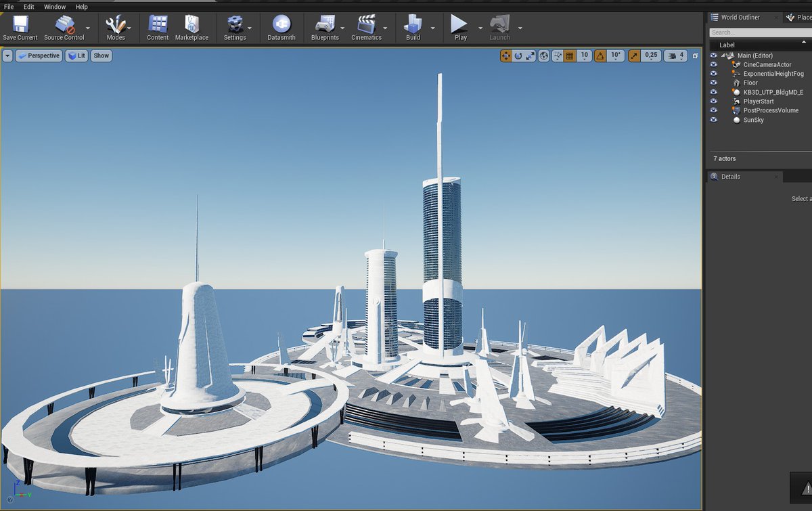This screenshot has height=511, width=812.
Task: Toggle scale snapping in viewport
Action: 634,55
